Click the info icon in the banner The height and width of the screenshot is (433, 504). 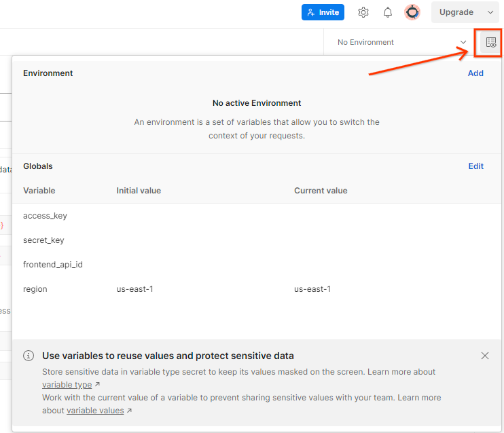pyautogui.click(x=29, y=356)
